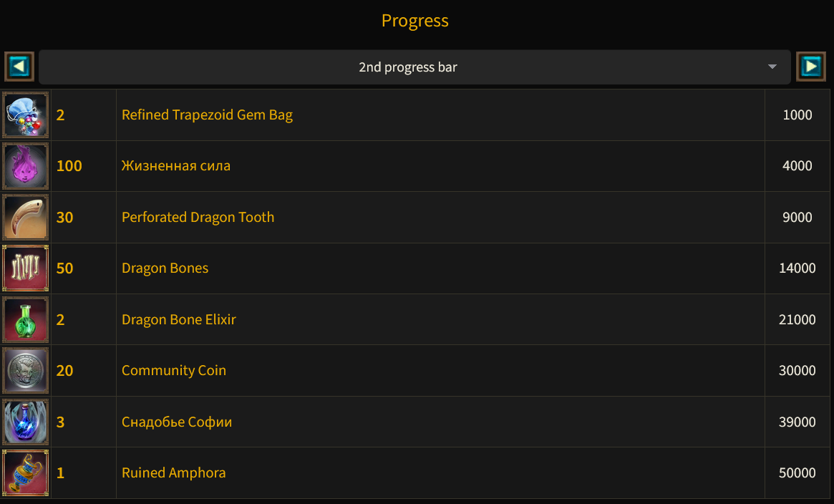Open the 2nd progress bar dropdown
The width and height of the screenshot is (834, 504).
click(x=415, y=67)
